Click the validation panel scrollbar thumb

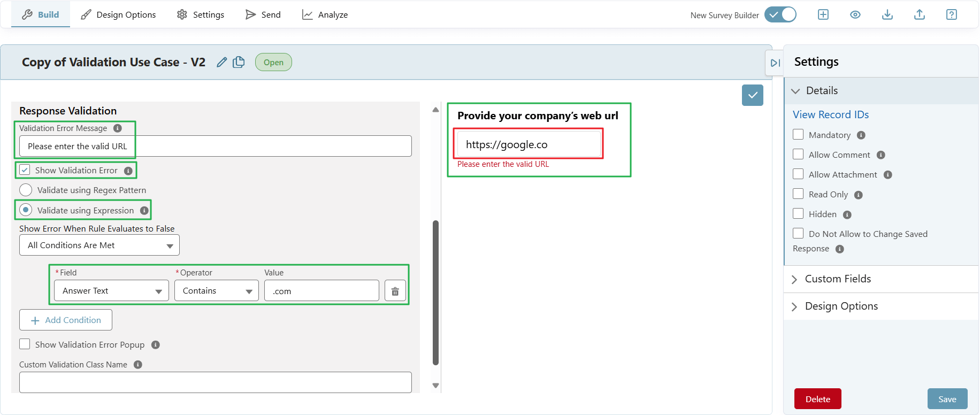click(x=435, y=293)
